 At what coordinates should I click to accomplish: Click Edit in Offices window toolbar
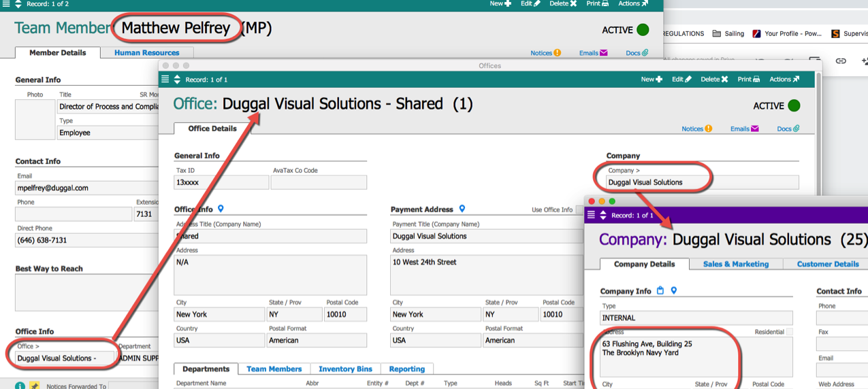tap(681, 80)
